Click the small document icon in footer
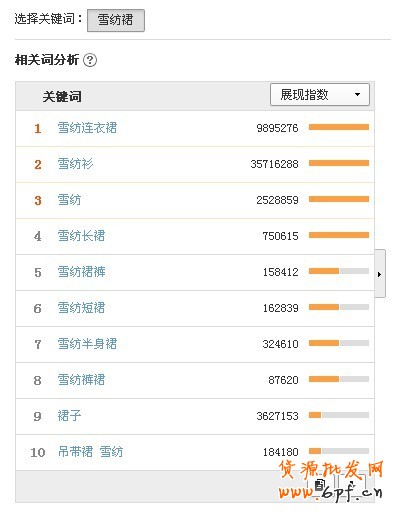This screenshot has width=393, height=514. pos(319,484)
